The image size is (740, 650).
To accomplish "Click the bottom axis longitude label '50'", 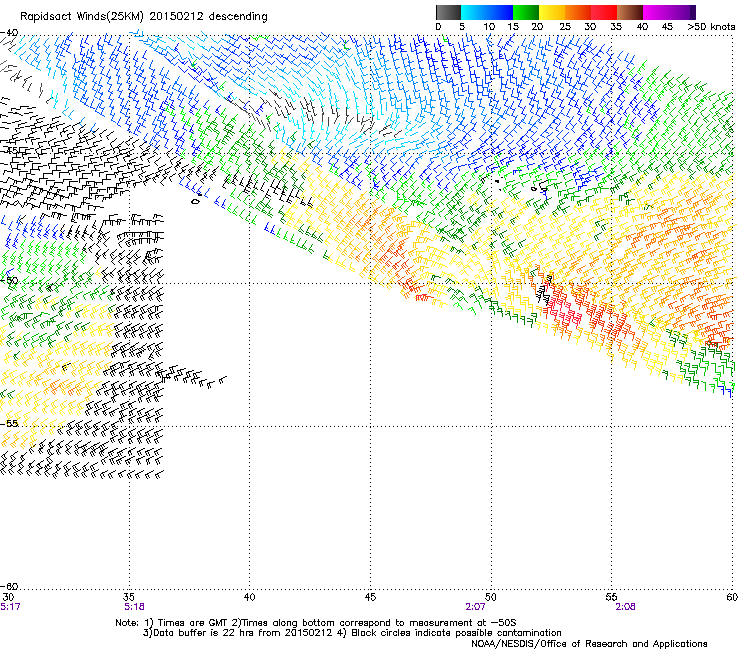I will (491, 598).
